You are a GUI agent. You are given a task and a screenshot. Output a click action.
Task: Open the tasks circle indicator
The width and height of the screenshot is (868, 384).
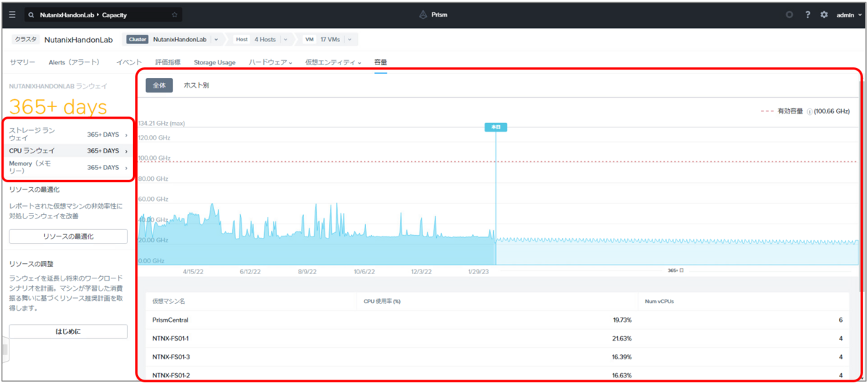click(790, 14)
